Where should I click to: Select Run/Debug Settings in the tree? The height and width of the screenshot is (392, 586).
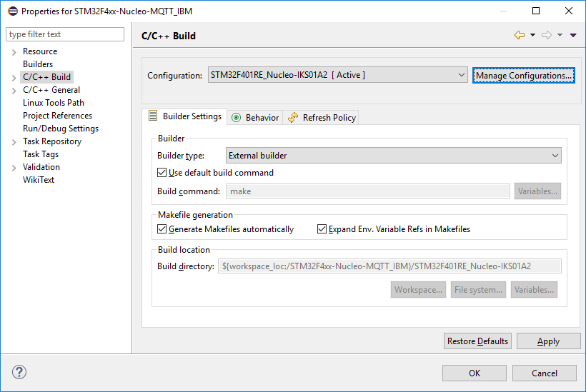tap(61, 129)
